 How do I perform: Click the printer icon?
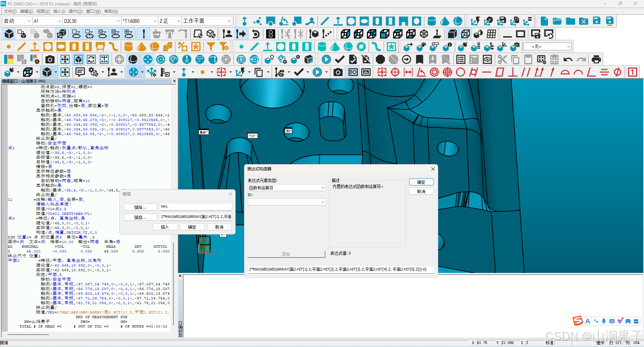[596, 60]
